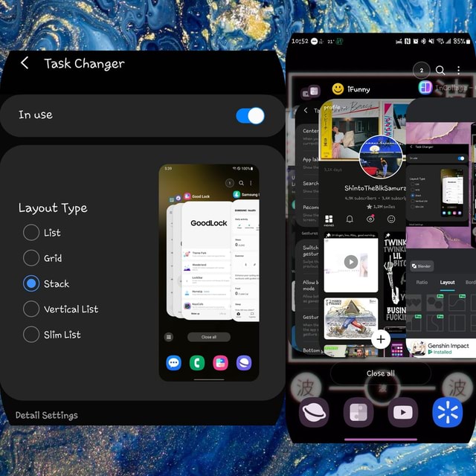476x476 pixels.
Task: Pick the Vertical List layout
Action: coord(31,309)
